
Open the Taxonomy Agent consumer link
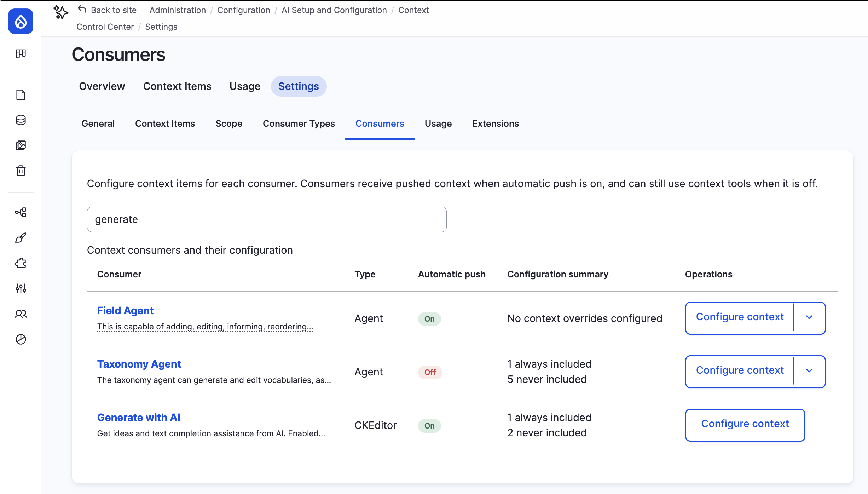(139, 364)
